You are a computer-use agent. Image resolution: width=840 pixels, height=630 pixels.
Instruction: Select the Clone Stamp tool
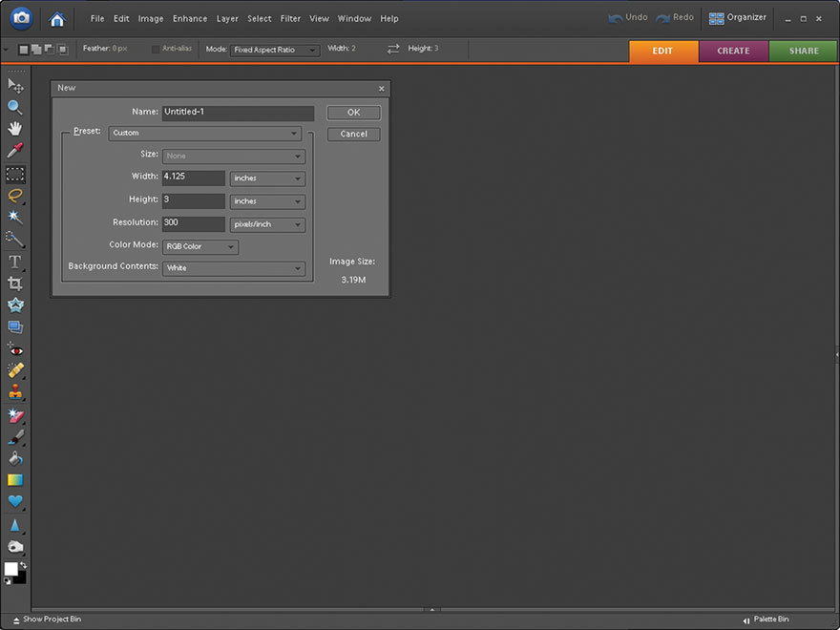[15, 392]
